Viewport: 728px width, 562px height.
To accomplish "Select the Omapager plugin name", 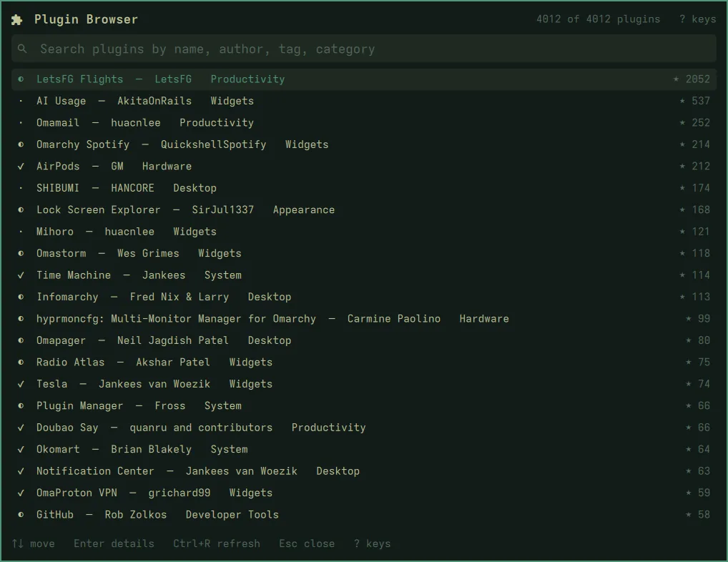I will [62, 340].
